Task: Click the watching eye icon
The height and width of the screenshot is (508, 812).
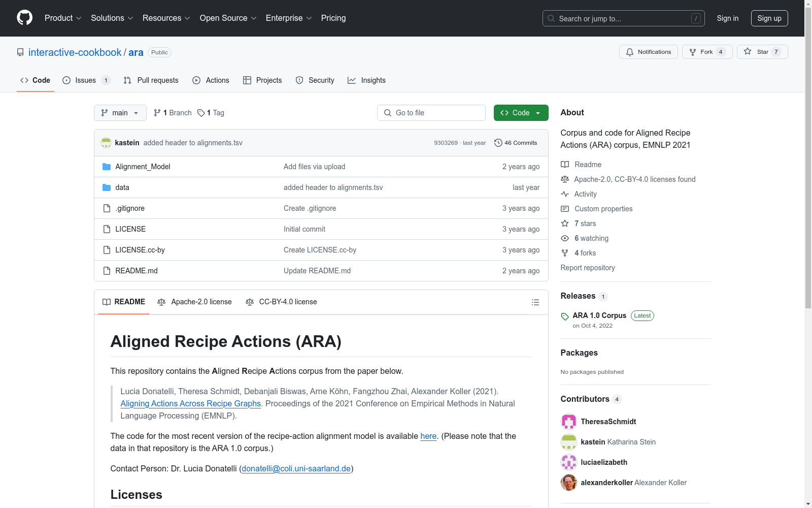Action: click(565, 238)
